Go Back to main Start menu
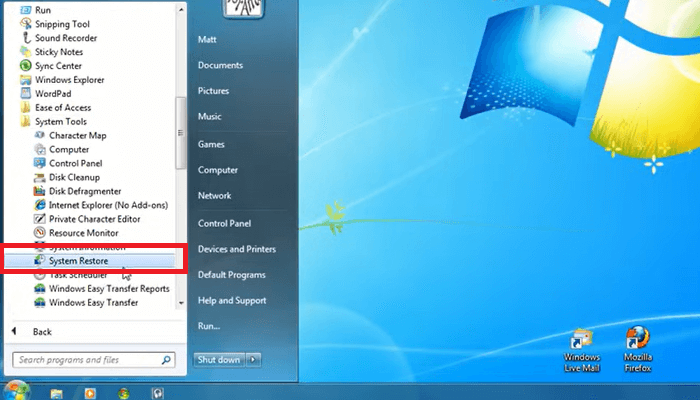Screen dimensions: 700x400 [41, 331]
